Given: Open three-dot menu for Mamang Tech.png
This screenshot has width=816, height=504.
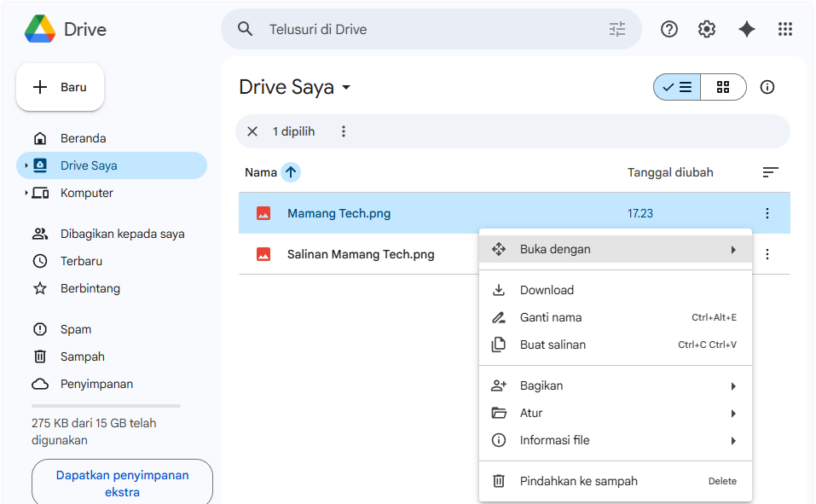Looking at the screenshot, I should tap(767, 213).
